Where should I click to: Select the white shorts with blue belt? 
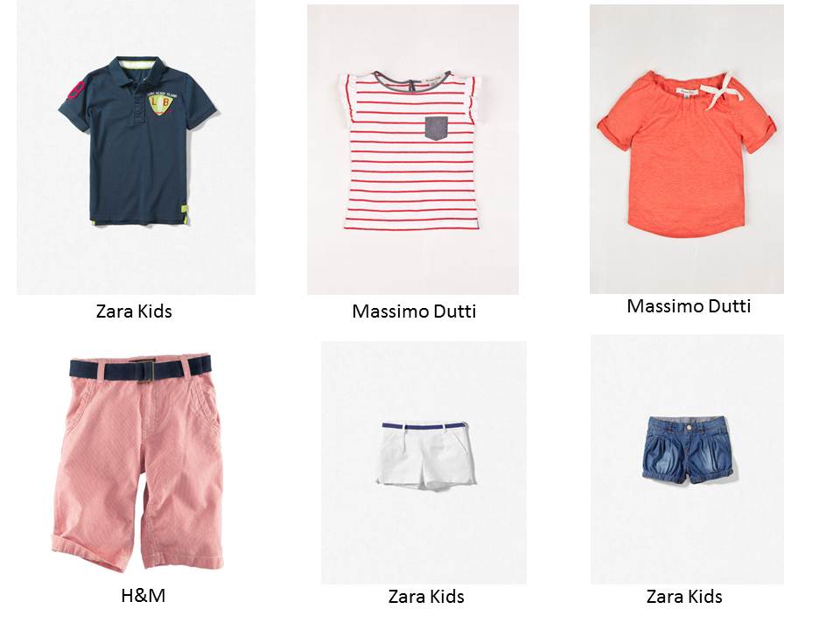point(425,455)
